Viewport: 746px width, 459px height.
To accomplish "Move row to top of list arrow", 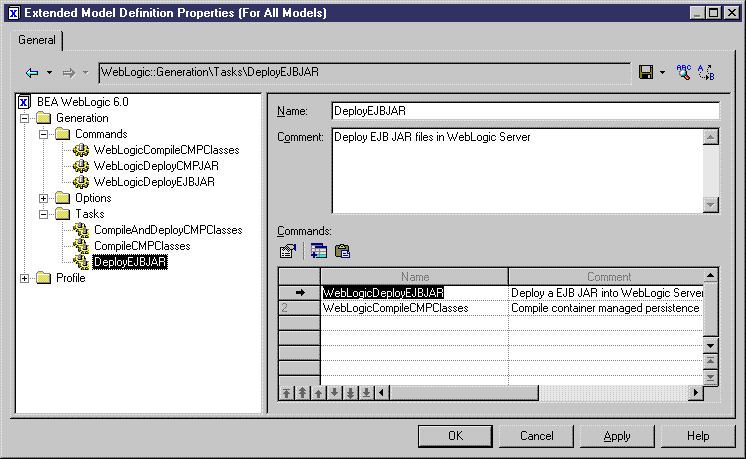I will click(x=286, y=393).
